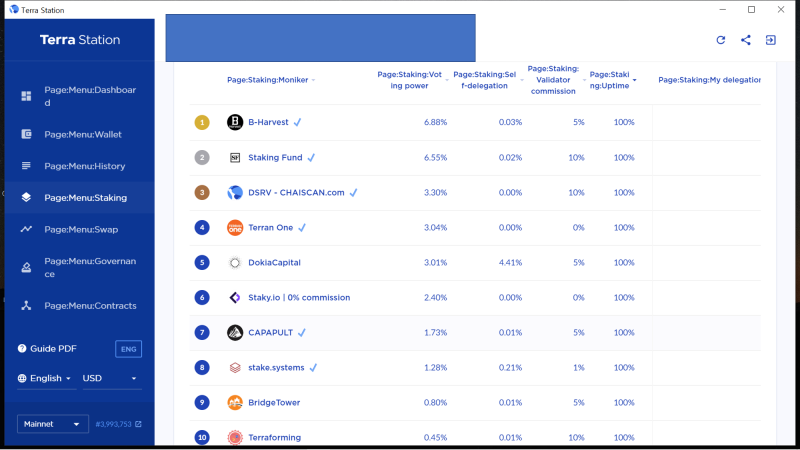Image resolution: width=800 pixels, height=450 pixels.
Task: Click the stake.systems validator logo
Action: pos(235,367)
